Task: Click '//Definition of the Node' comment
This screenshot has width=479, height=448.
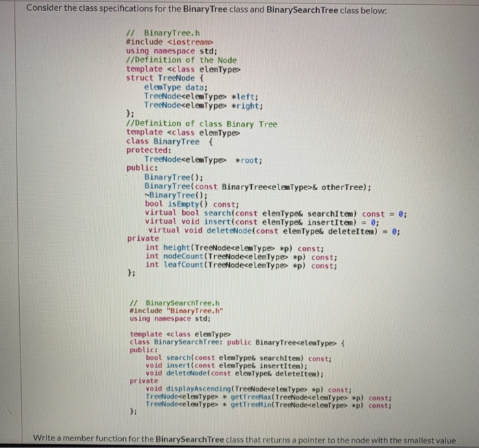Action: (x=181, y=60)
